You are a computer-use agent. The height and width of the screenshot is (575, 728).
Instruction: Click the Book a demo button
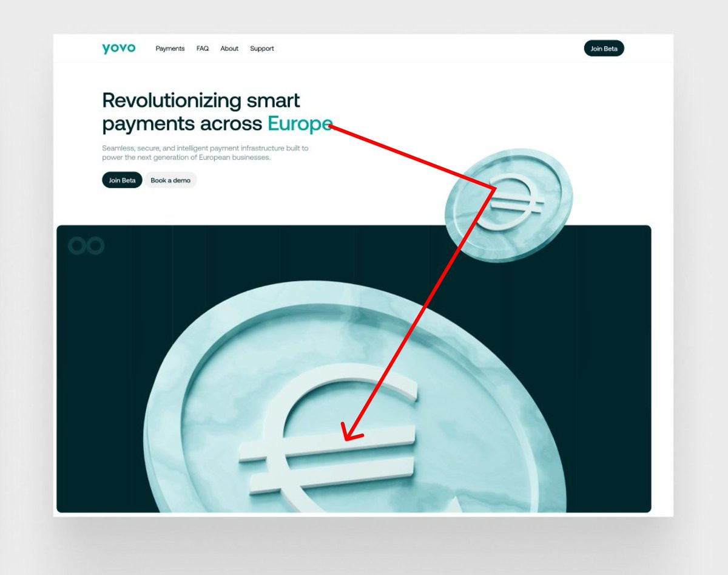point(170,180)
